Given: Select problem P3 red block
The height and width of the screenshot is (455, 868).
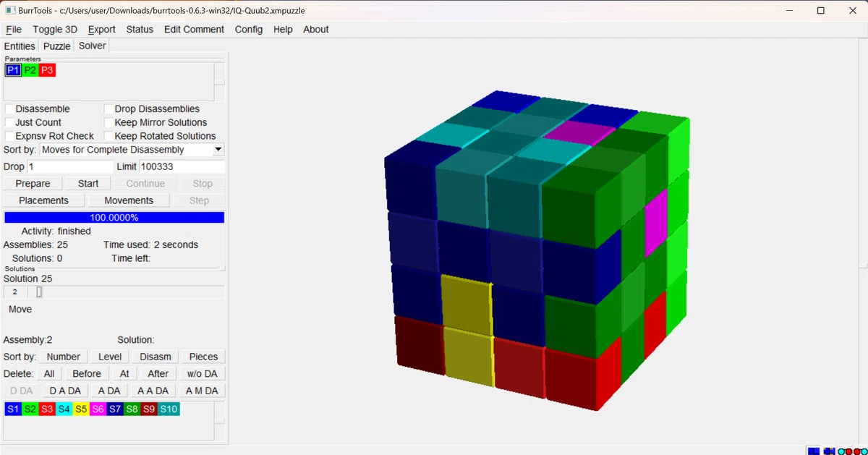Looking at the screenshot, I should pos(47,70).
